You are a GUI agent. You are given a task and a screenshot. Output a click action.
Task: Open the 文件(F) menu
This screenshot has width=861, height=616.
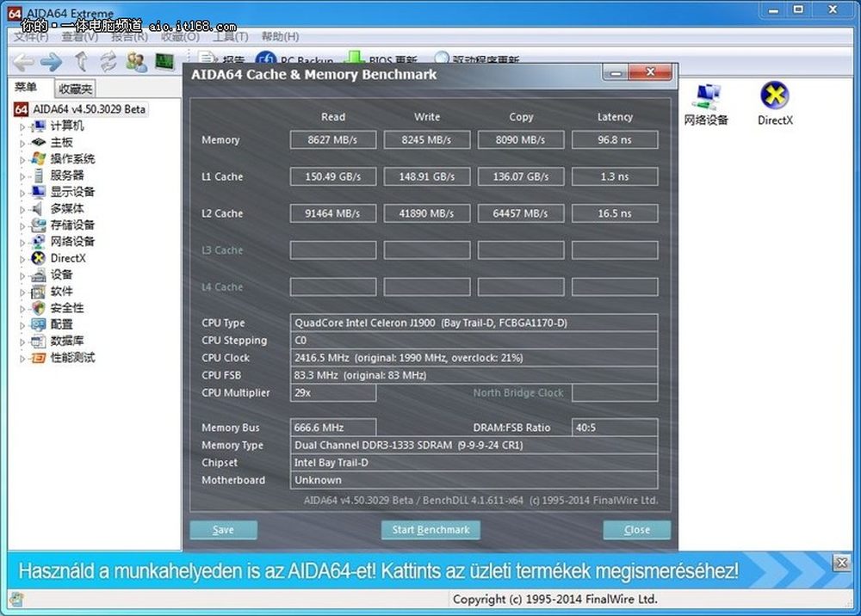tap(31, 37)
